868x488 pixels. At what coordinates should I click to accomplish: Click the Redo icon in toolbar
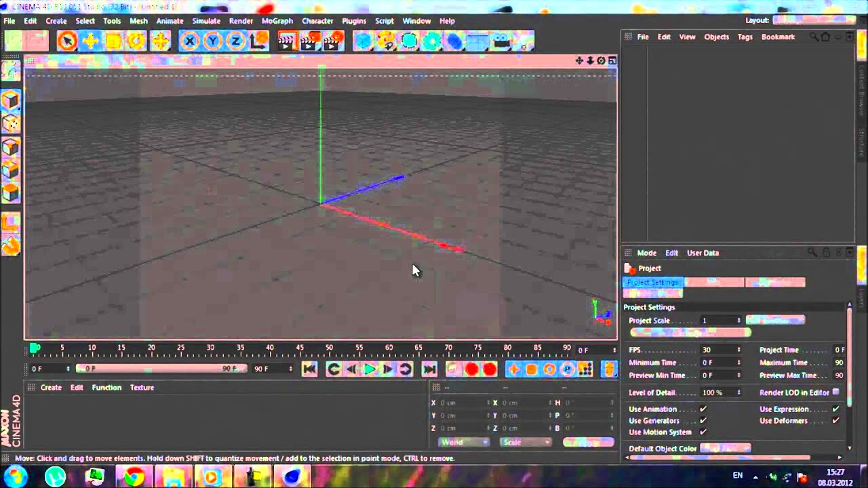click(x=37, y=41)
